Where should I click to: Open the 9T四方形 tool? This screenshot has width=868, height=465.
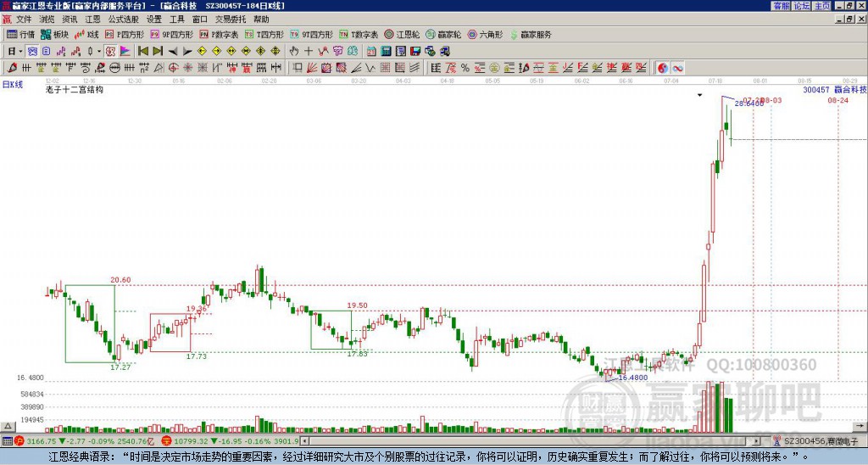coord(311,34)
